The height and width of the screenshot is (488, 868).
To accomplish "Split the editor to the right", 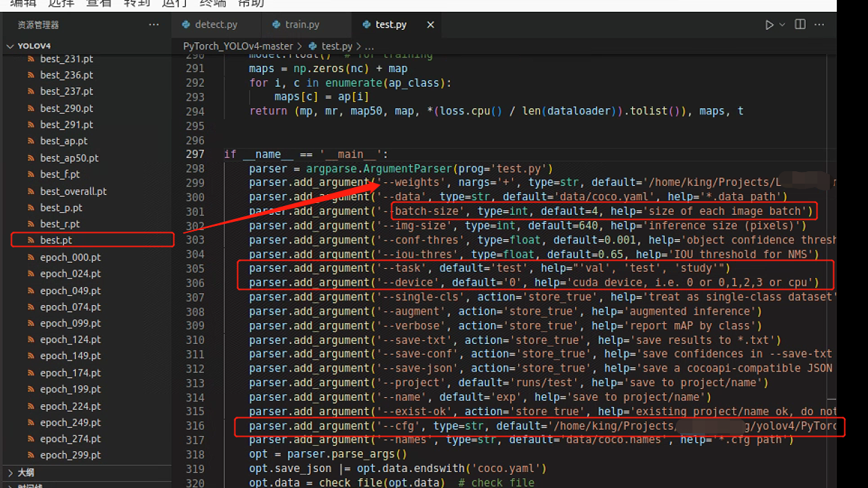I will pyautogui.click(x=800, y=24).
